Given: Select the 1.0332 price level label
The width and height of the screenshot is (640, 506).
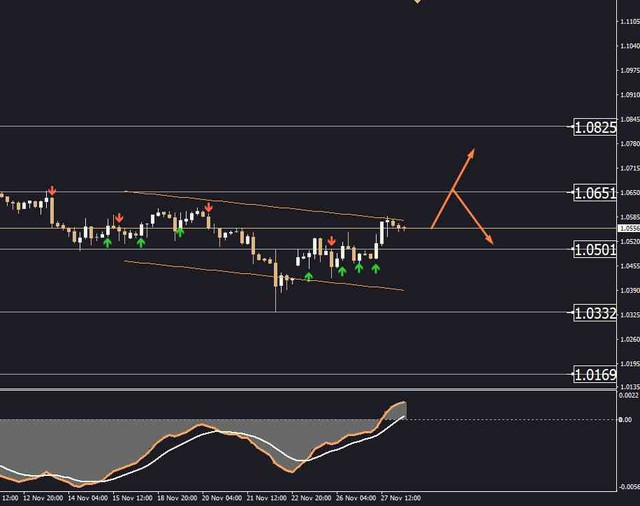Looking at the screenshot, I should pos(595,313).
